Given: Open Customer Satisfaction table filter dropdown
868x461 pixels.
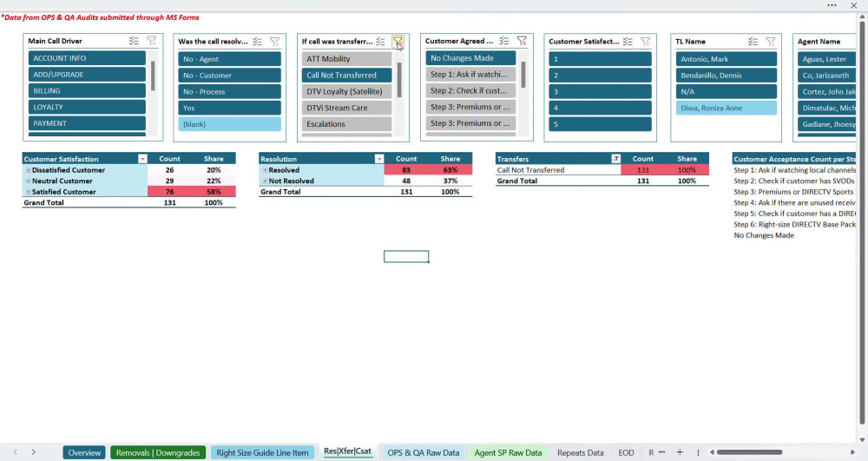Looking at the screenshot, I should point(142,159).
